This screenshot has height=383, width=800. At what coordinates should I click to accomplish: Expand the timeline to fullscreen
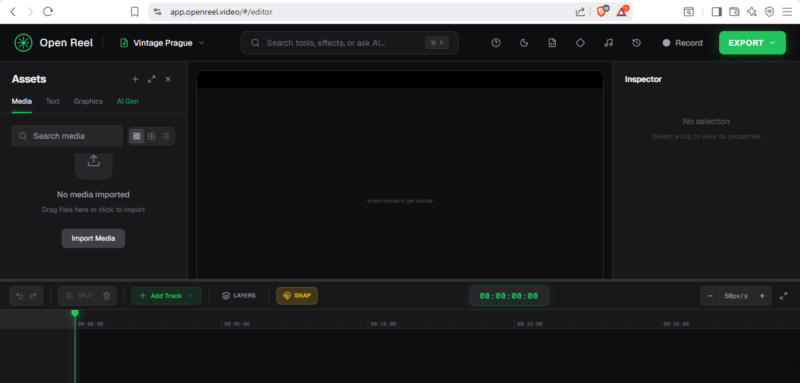[x=784, y=296]
